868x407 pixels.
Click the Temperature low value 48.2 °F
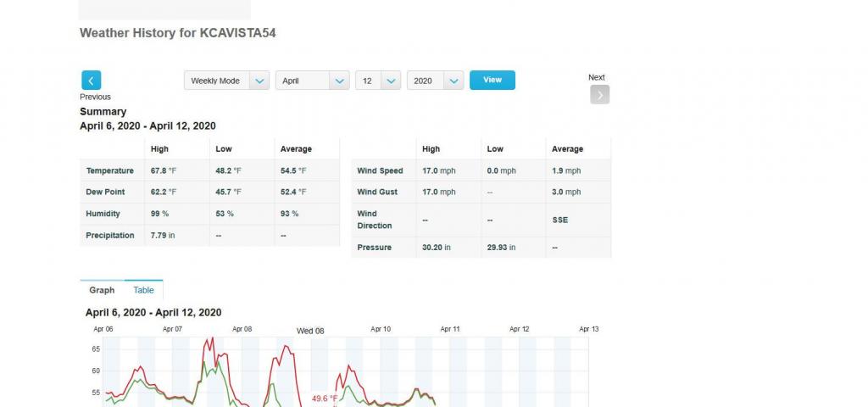coord(228,170)
